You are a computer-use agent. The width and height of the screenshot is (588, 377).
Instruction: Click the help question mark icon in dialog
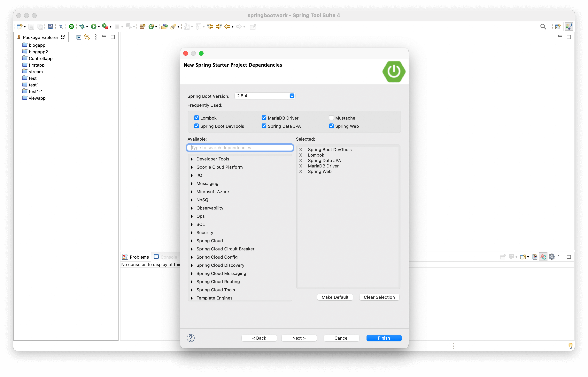[x=190, y=338]
